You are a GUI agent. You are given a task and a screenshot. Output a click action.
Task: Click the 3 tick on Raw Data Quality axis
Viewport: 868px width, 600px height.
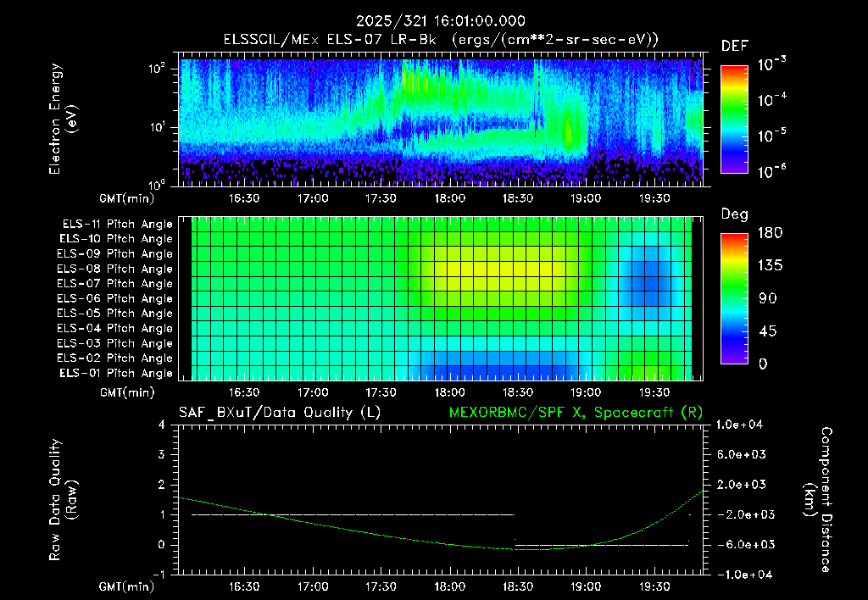click(x=161, y=455)
